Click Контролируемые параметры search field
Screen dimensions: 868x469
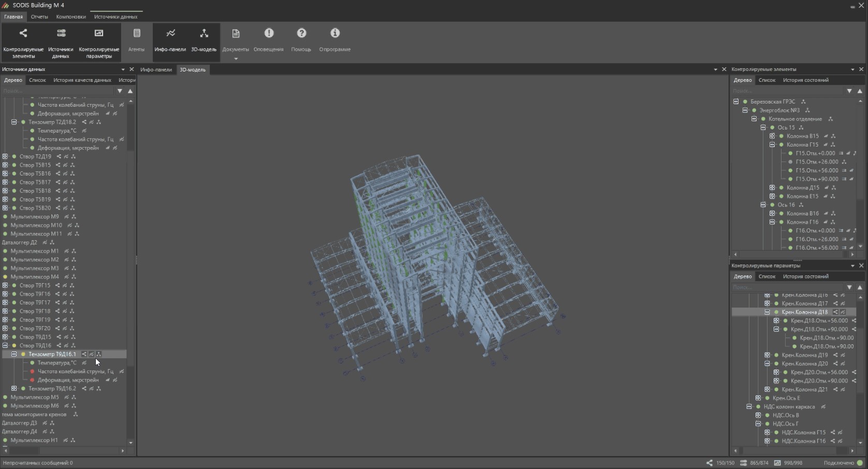(x=787, y=287)
